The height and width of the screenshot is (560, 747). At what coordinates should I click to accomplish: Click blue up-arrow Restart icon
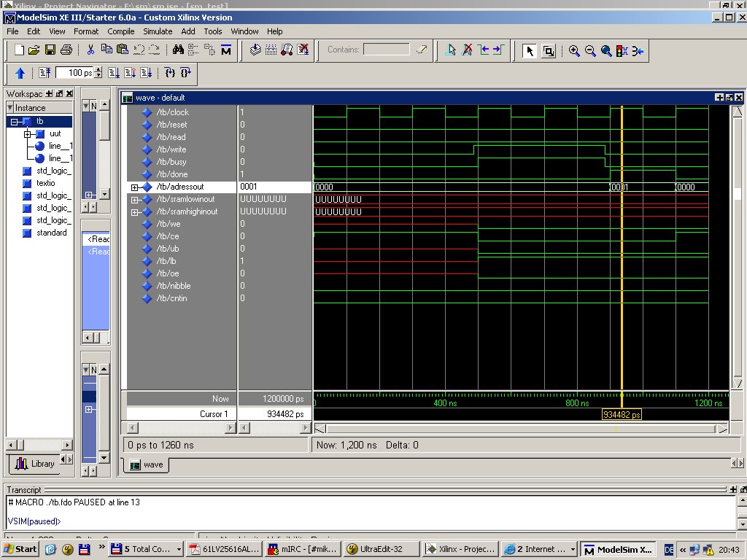pyautogui.click(x=20, y=73)
